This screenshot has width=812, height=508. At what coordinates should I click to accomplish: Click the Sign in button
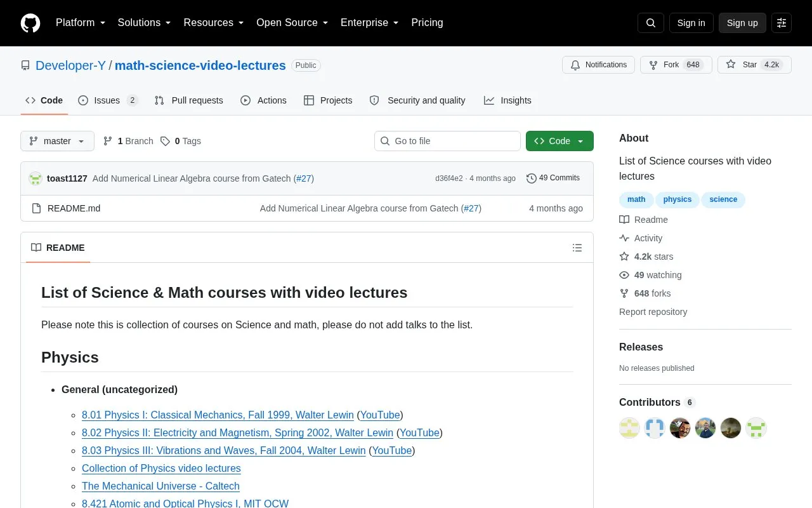point(691,23)
